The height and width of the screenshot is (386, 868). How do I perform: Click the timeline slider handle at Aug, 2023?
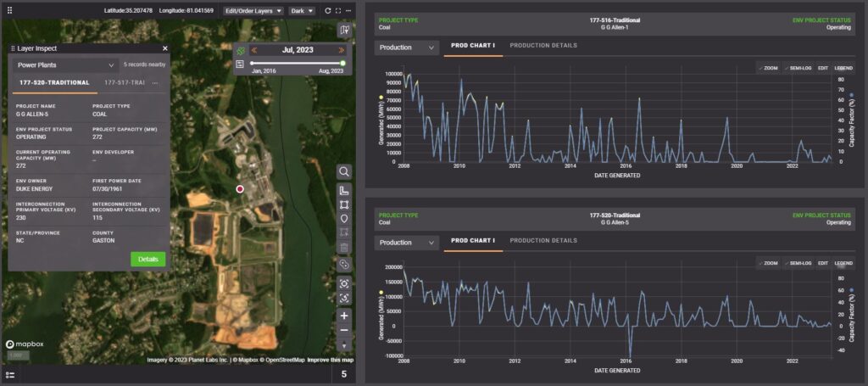(342, 63)
